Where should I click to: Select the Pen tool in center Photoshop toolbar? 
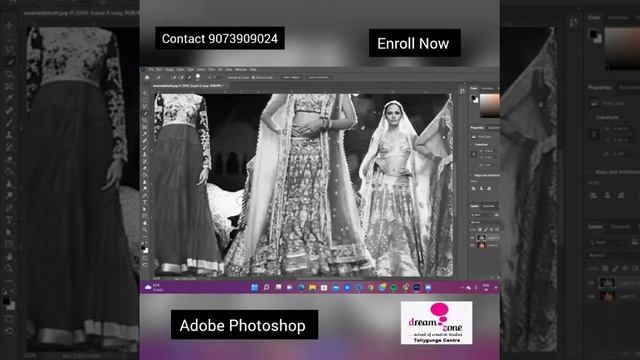(144, 196)
